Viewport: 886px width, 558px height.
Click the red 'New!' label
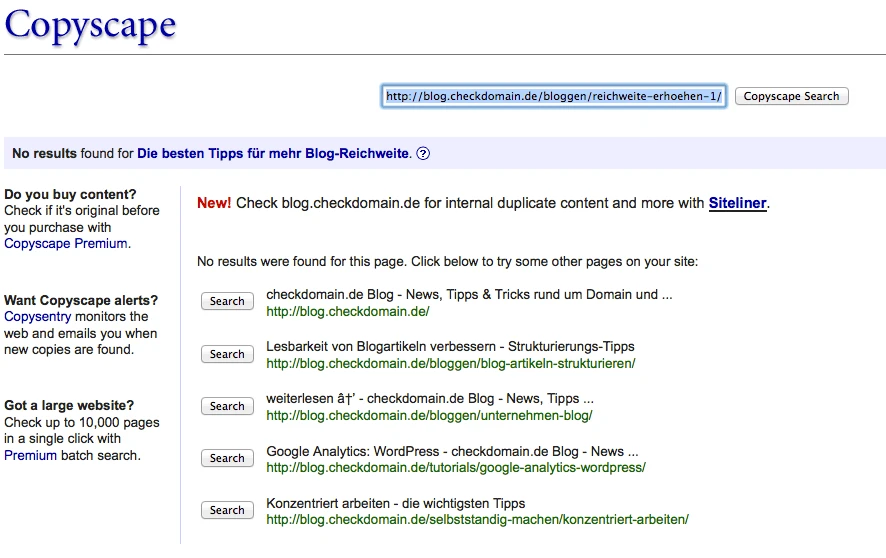point(214,203)
